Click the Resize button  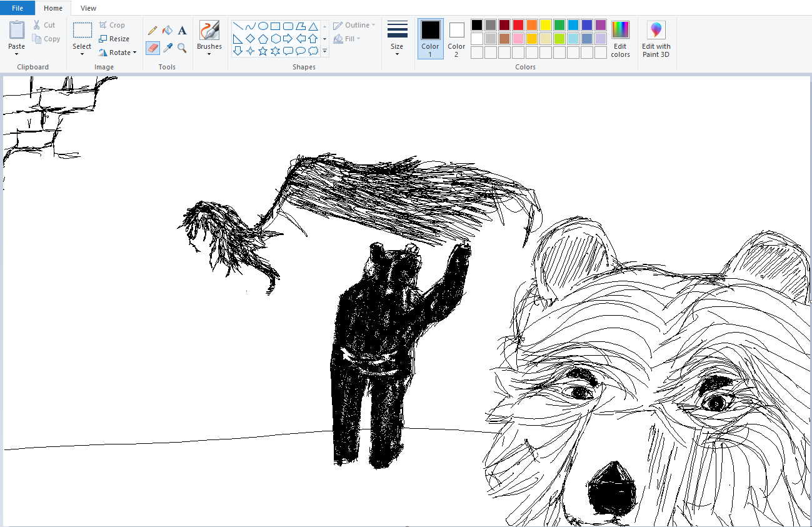114,39
